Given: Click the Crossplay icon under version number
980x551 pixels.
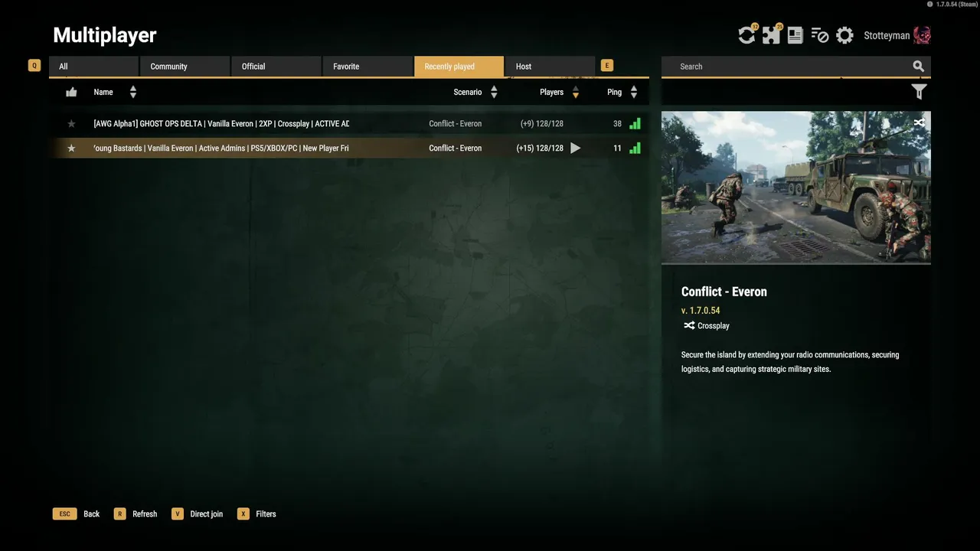Looking at the screenshot, I should point(689,325).
